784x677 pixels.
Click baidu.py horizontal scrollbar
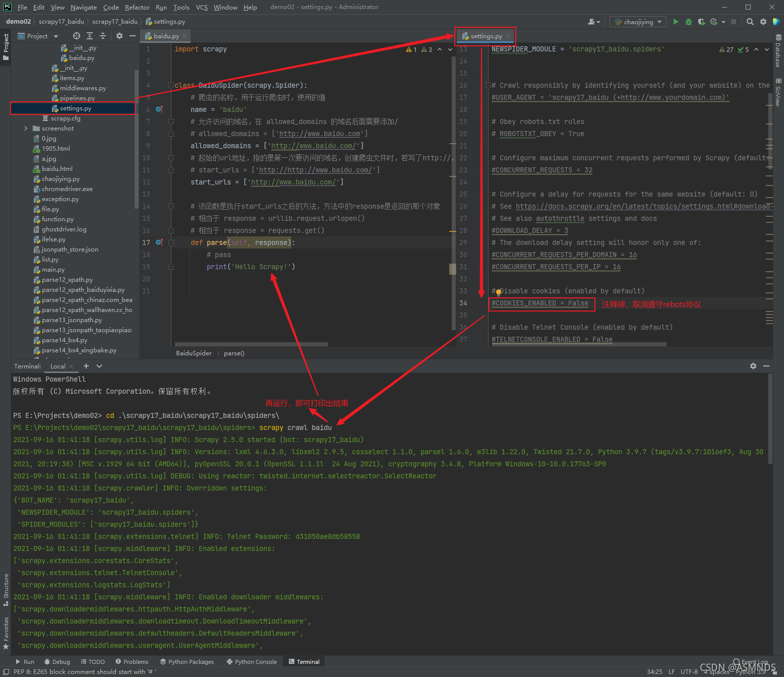[251, 344]
